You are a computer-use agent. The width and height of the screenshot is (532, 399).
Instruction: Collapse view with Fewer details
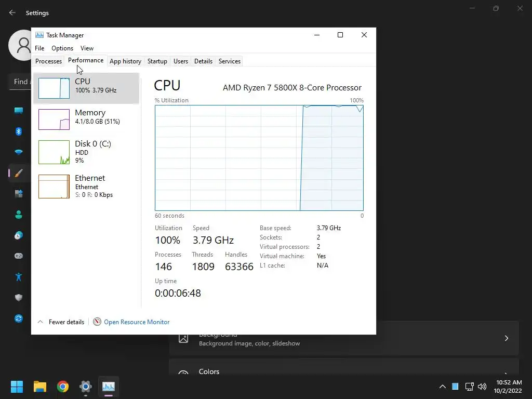click(61, 322)
